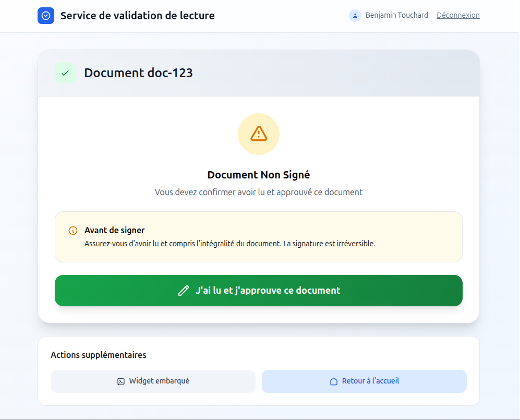The image size is (520, 420).
Task: Click the info icon beside Avant de signer
Action: [x=73, y=231]
